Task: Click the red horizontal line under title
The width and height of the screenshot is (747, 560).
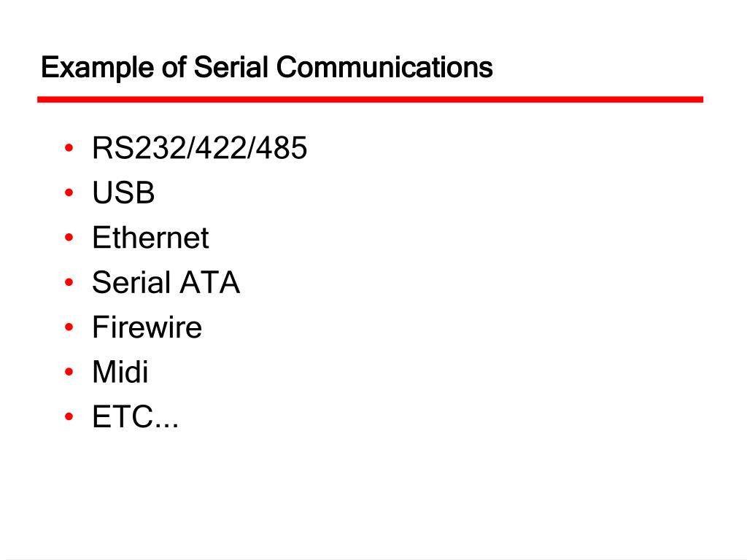Action: point(370,99)
